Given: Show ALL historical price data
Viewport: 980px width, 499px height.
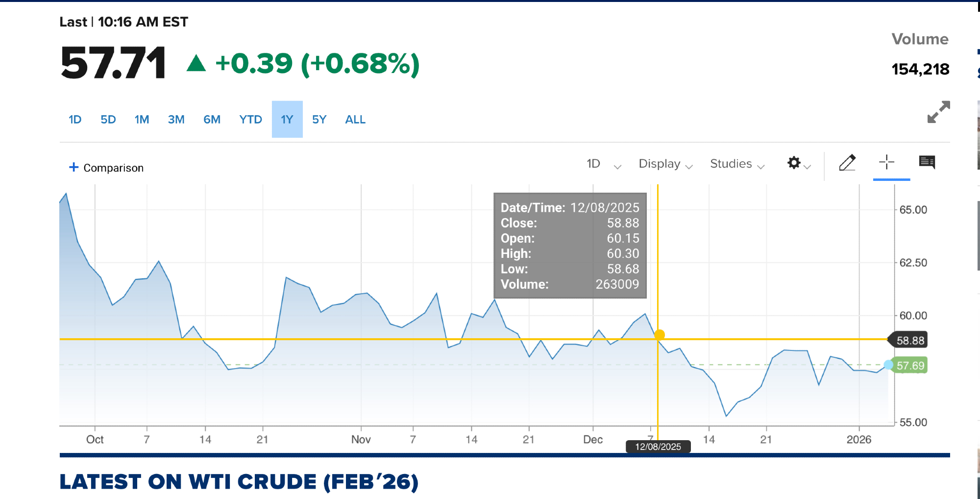Looking at the screenshot, I should pos(355,120).
